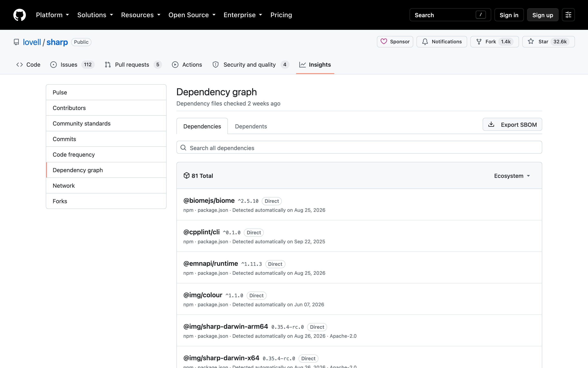
Task: Click the fork count 1.4k
Action: click(x=506, y=42)
